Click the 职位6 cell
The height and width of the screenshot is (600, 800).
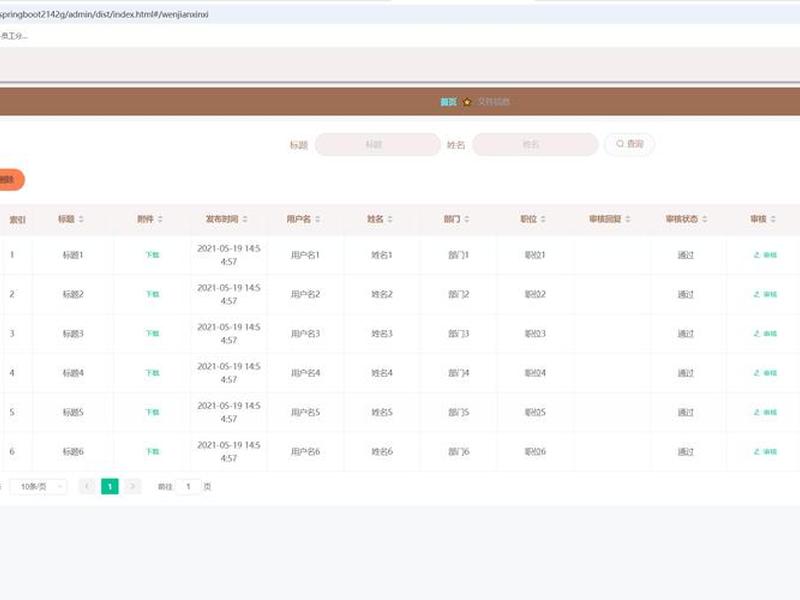tap(535, 452)
